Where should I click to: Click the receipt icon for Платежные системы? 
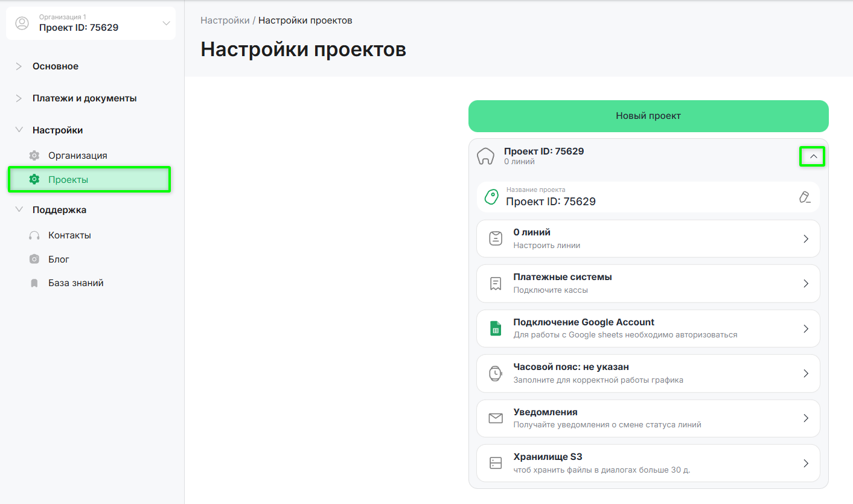(496, 284)
